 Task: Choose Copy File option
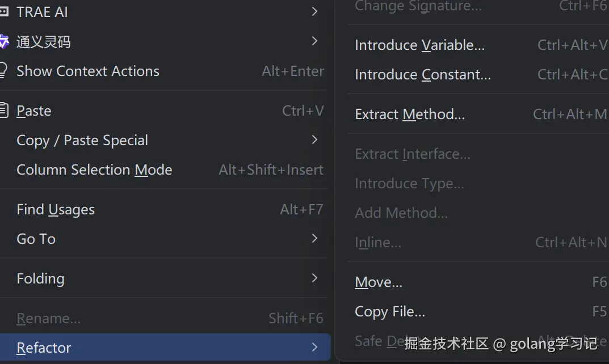pos(390,311)
